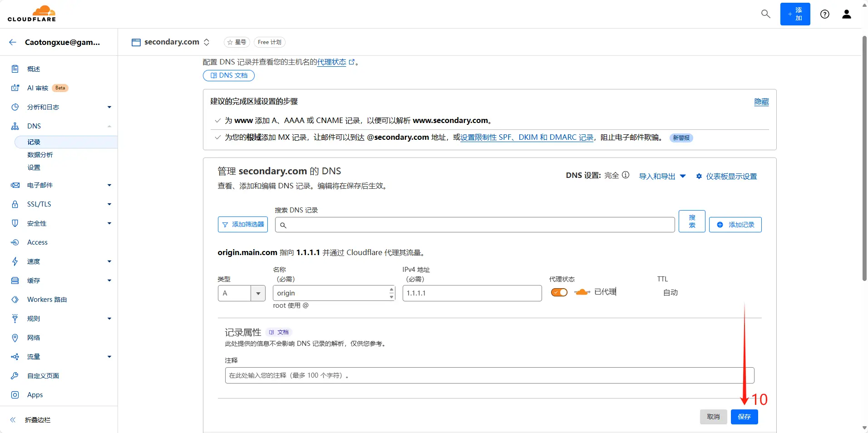Click the 添加记录 button
The image size is (868, 433).
pos(735,225)
